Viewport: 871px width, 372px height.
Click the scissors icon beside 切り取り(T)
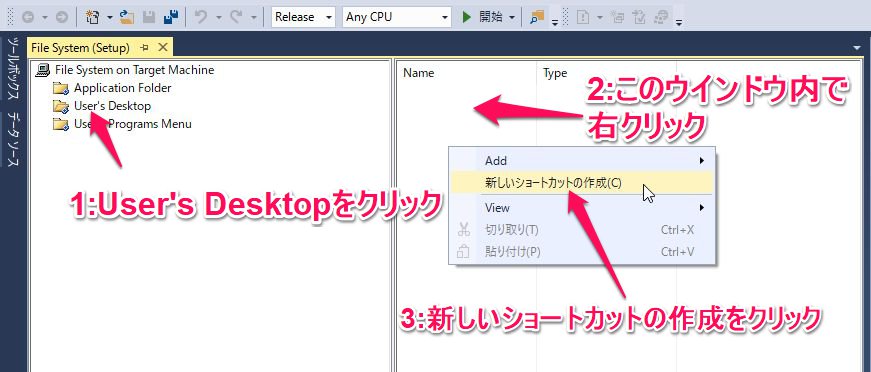coord(463,230)
